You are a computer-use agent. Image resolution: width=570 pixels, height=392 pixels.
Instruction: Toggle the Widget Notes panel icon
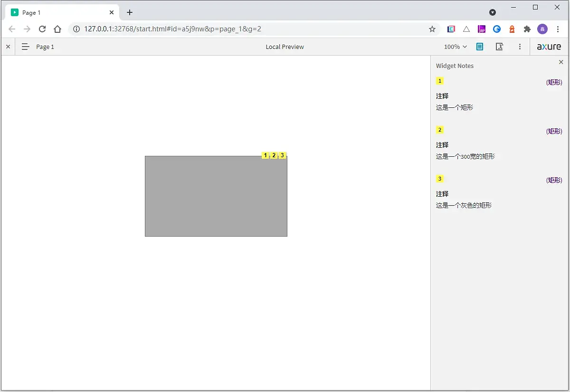pyautogui.click(x=480, y=47)
